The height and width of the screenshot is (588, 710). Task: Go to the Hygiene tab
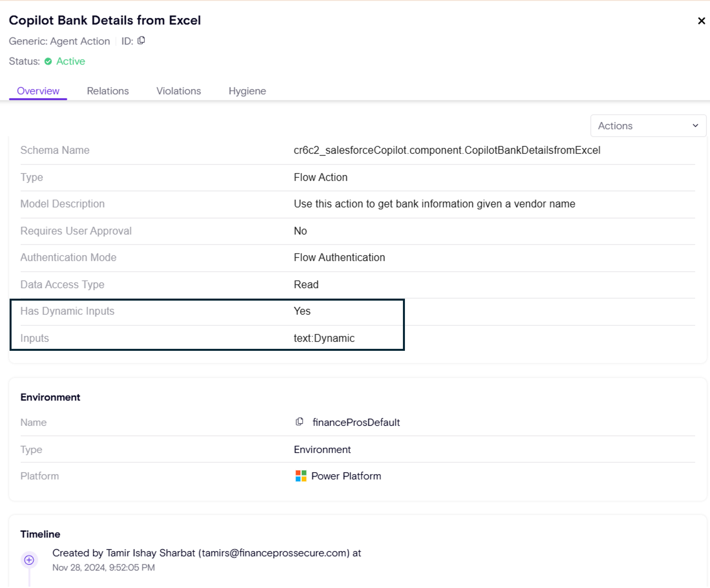(x=247, y=91)
